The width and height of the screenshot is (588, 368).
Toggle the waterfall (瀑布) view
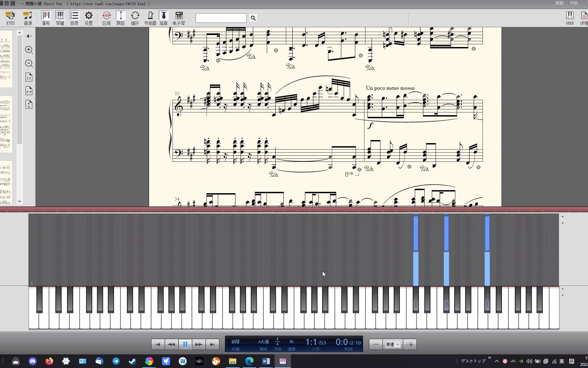tap(46, 18)
